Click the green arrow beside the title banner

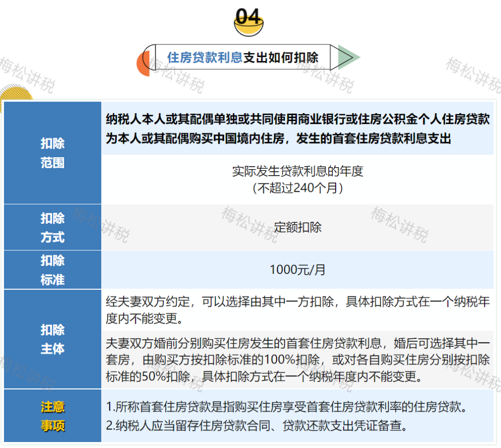coord(346,57)
